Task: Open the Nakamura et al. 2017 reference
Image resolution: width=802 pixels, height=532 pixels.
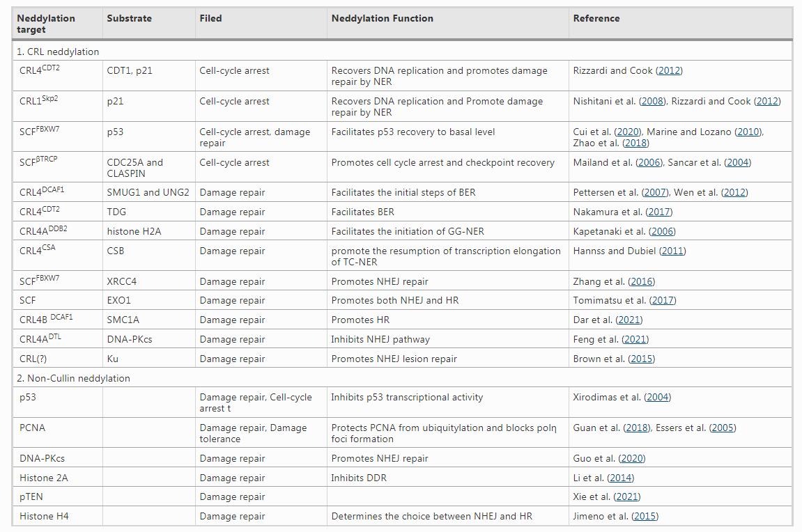Action: [658, 212]
